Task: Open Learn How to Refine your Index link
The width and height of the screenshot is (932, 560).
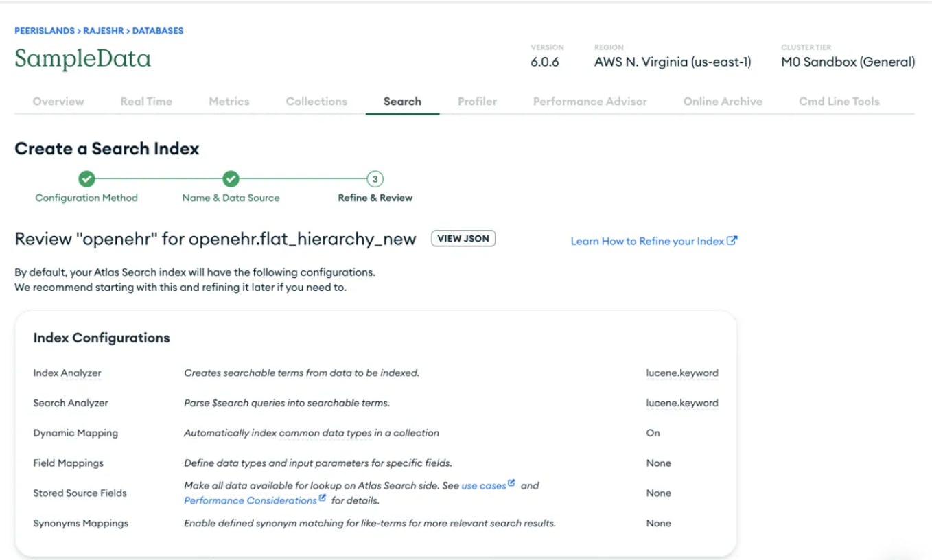Action: pyautogui.click(x=647, y=242)
